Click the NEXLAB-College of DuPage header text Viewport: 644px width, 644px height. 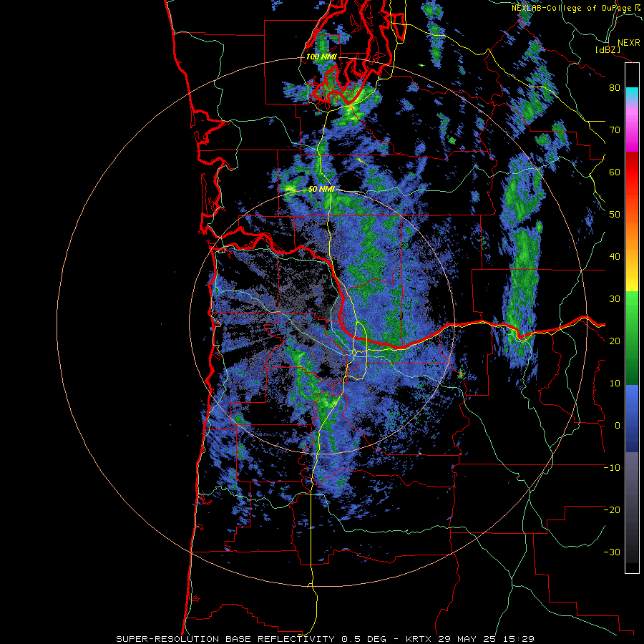tap(577, 8)
